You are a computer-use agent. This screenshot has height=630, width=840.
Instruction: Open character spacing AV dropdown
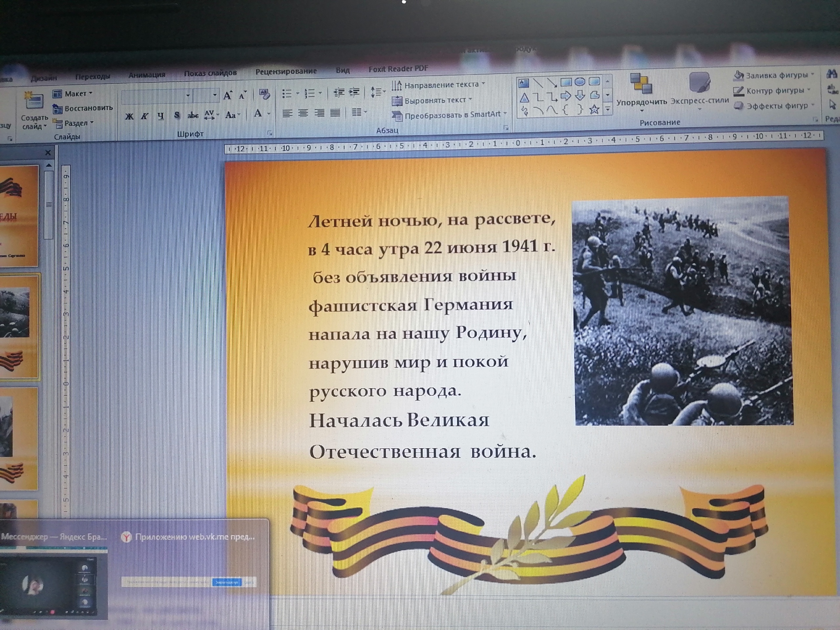(212, 115)
